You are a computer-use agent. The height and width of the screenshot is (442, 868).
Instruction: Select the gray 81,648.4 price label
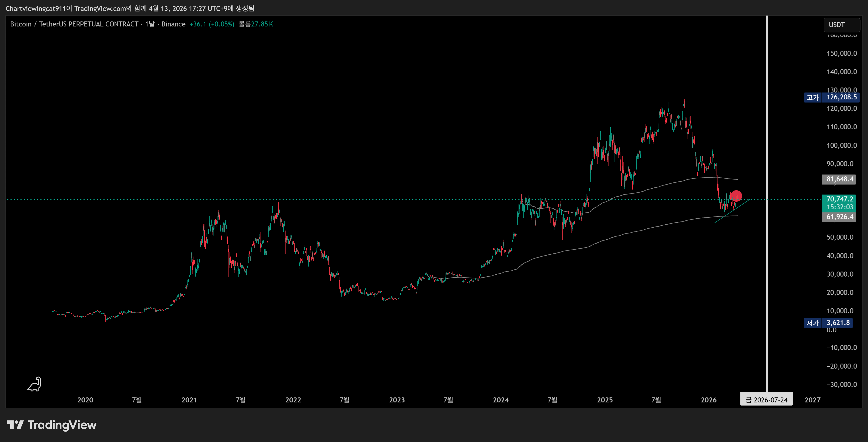(839, 179)
